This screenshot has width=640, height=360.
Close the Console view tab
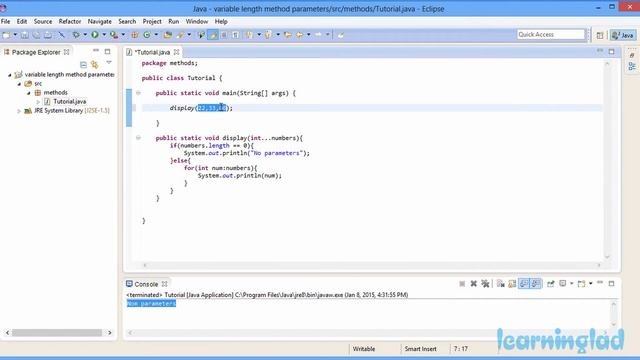pyautogui.click(x=164, y=284)
